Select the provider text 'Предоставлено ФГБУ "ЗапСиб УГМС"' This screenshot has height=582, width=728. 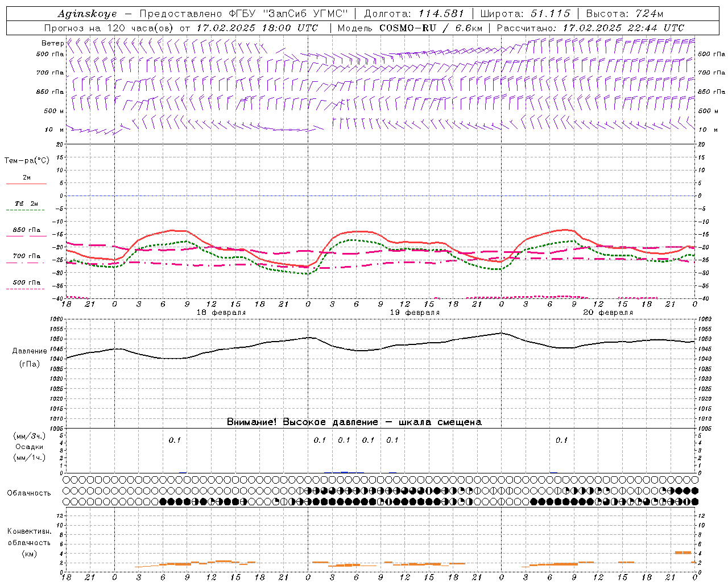(243, 14)
